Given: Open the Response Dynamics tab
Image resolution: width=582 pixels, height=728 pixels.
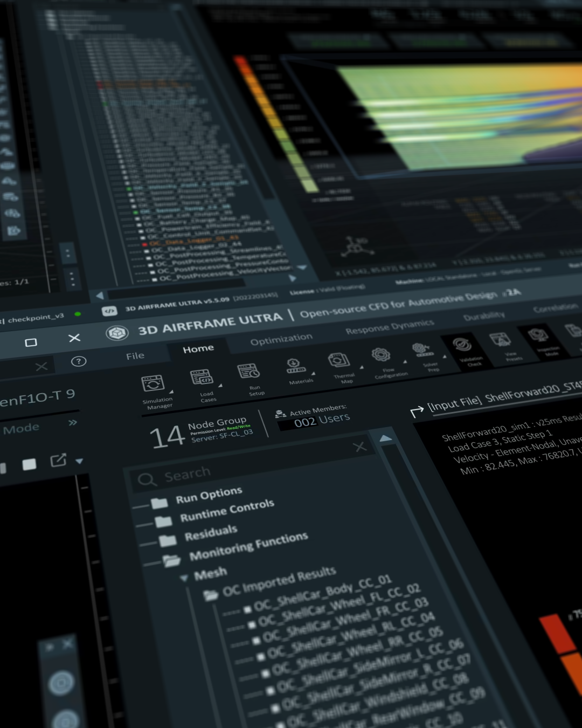Looking at the screenshot, I should coord(390,326).
